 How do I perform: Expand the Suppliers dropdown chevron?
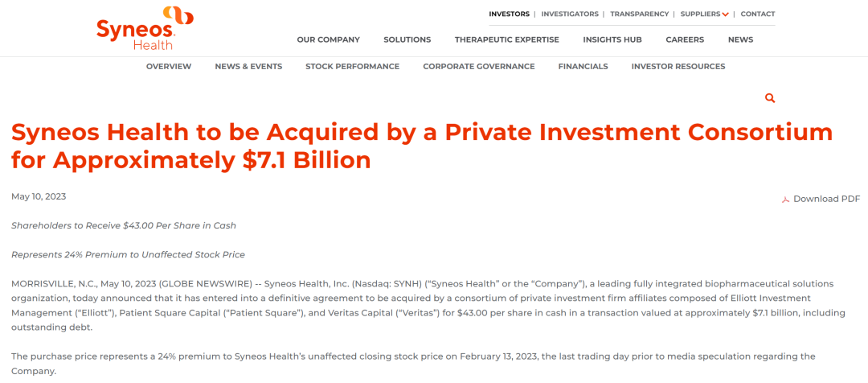tap(726, 14)
